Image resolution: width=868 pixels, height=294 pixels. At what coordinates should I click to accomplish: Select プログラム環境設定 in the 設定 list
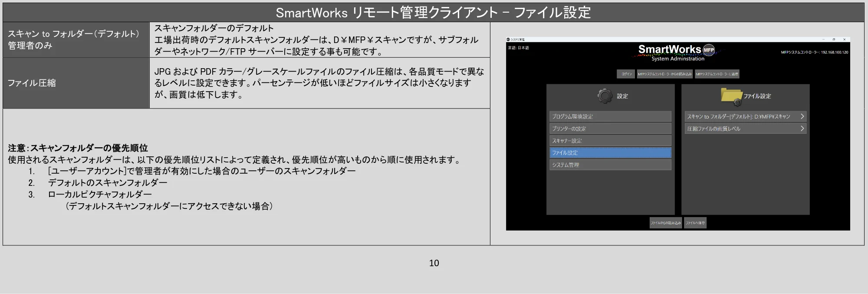pyautogui.click(x=610, y=116)
